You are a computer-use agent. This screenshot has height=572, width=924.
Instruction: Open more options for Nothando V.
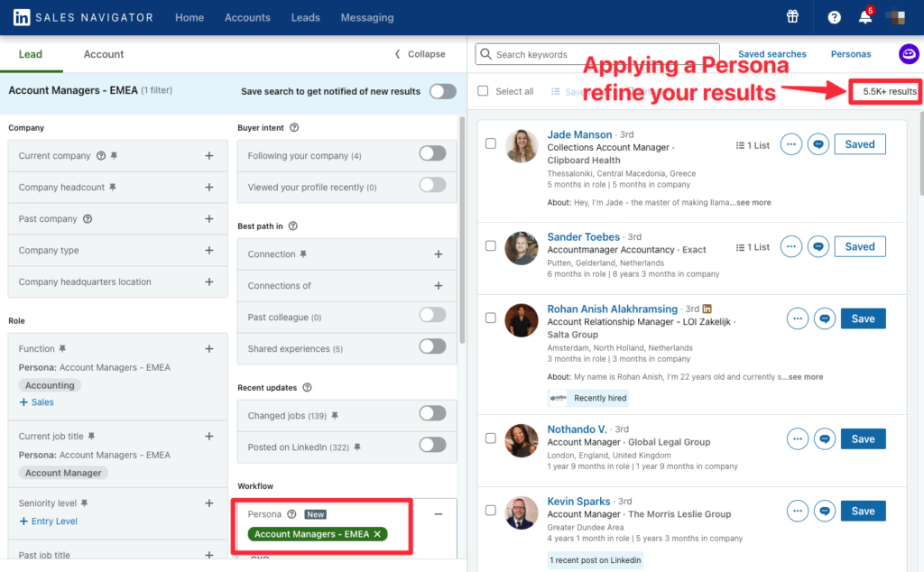(798, 438)
